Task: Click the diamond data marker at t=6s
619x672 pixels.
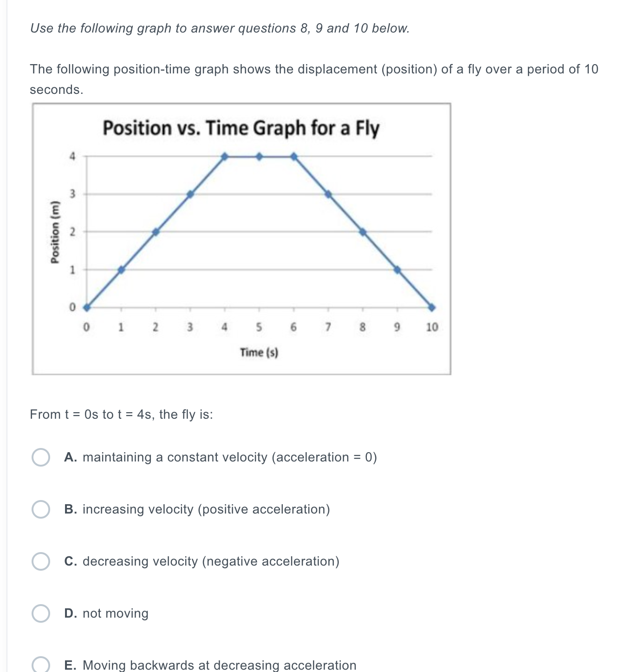Action: click(x=293, y=156)
